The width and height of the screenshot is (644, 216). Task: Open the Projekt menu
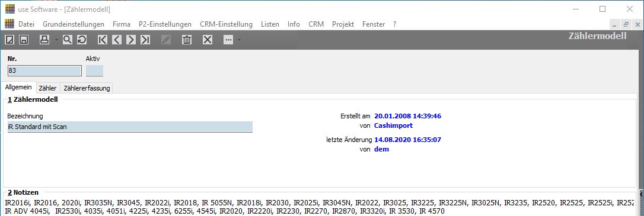(343, 24)
